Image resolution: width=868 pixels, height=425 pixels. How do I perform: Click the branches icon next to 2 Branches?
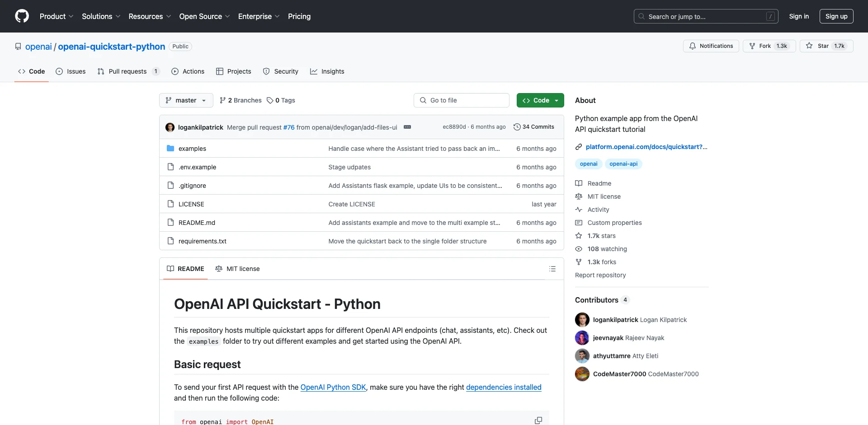click(223, 100)
